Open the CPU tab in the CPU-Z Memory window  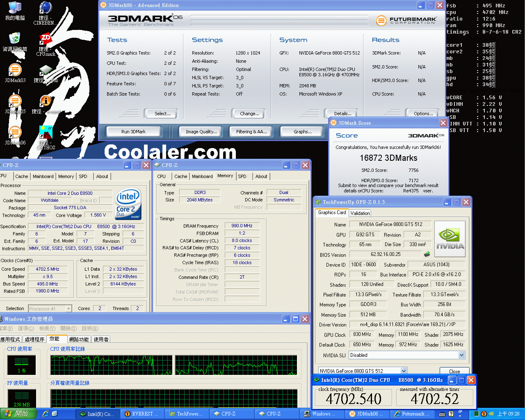coord(162,176)
